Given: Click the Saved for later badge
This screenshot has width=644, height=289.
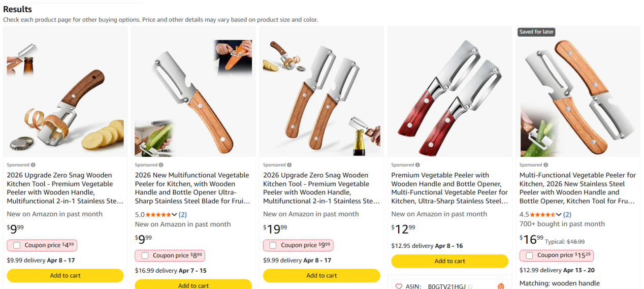Looking at the screenshot, I should 536,31.
